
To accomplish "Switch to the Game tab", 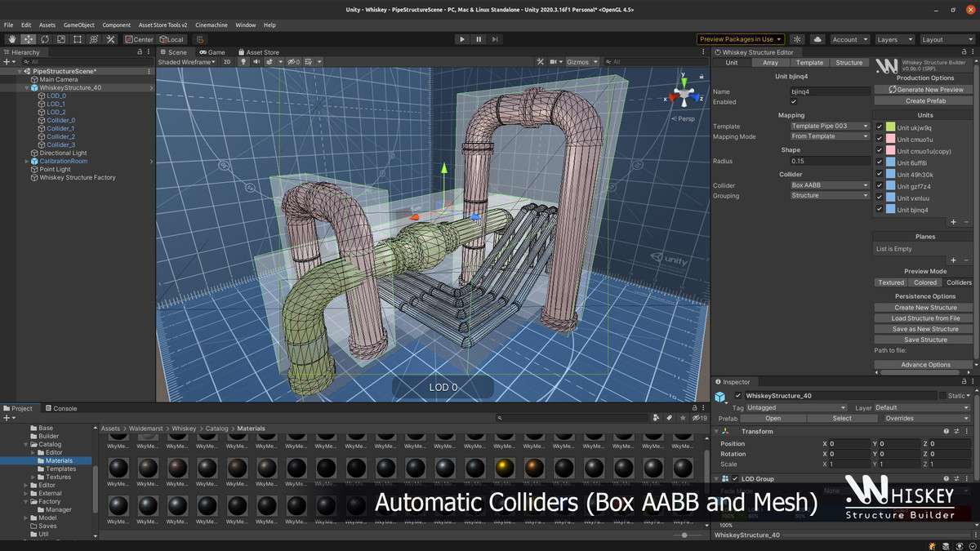I will (x=212, y=52).
